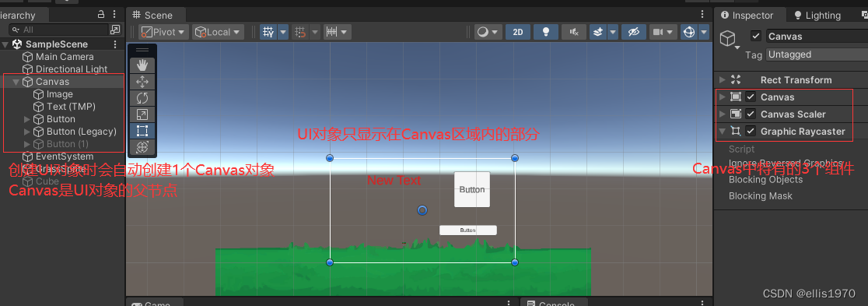Toggle 2D view mode
Image resolution: width=868 pixels, height=306 pixels.
(x=517, y=32)
